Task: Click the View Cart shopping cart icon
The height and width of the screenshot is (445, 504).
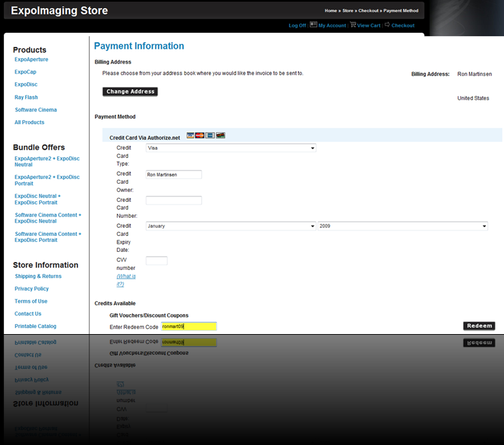Action: (353, 25)
